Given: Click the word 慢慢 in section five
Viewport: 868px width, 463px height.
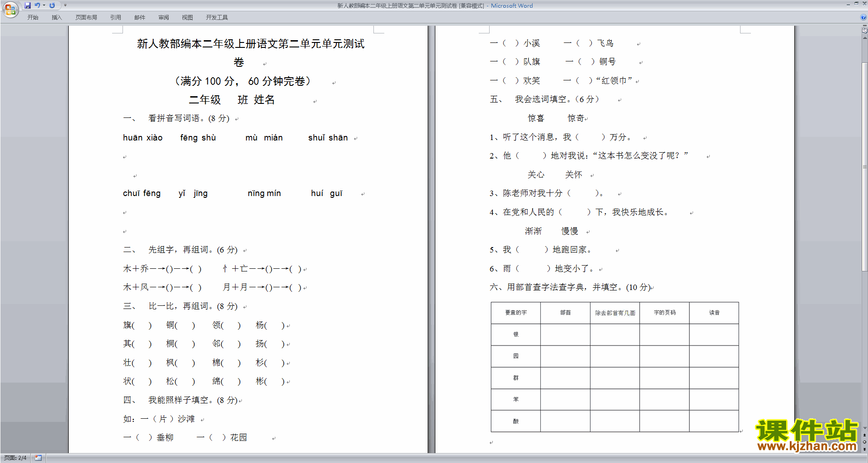Looking at the screenshot, I should pos(570,231).
